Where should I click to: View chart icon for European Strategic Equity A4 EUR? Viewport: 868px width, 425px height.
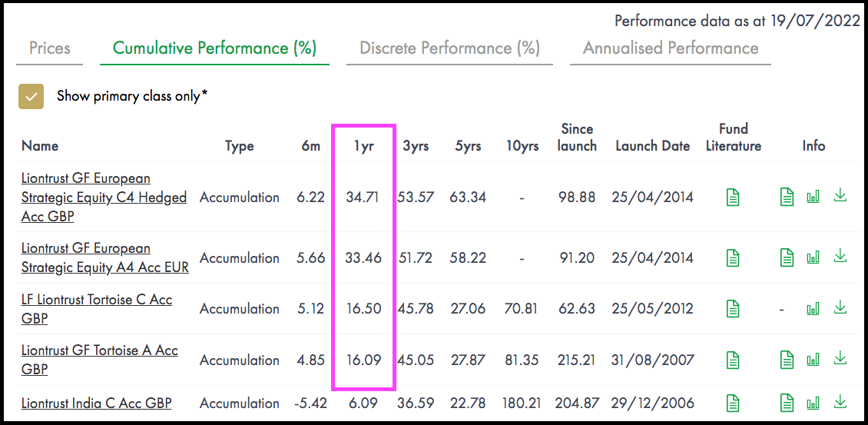[813, 257]
